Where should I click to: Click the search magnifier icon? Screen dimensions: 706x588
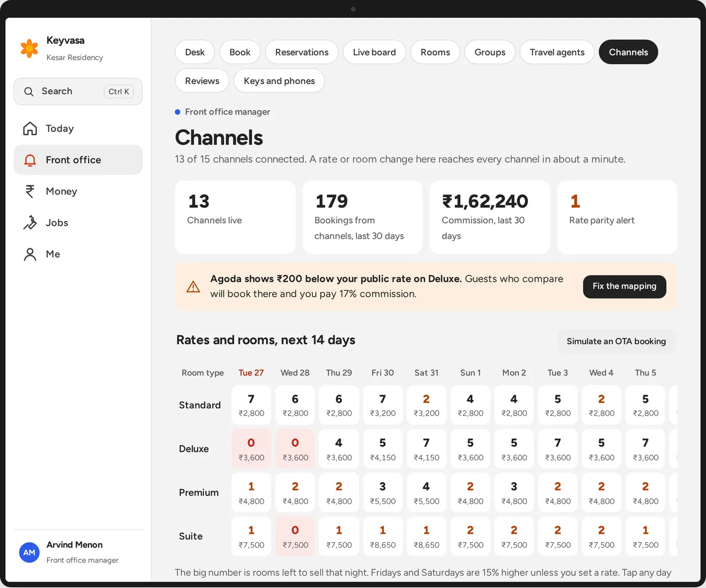pyautogui.click(x=29, y=91)
